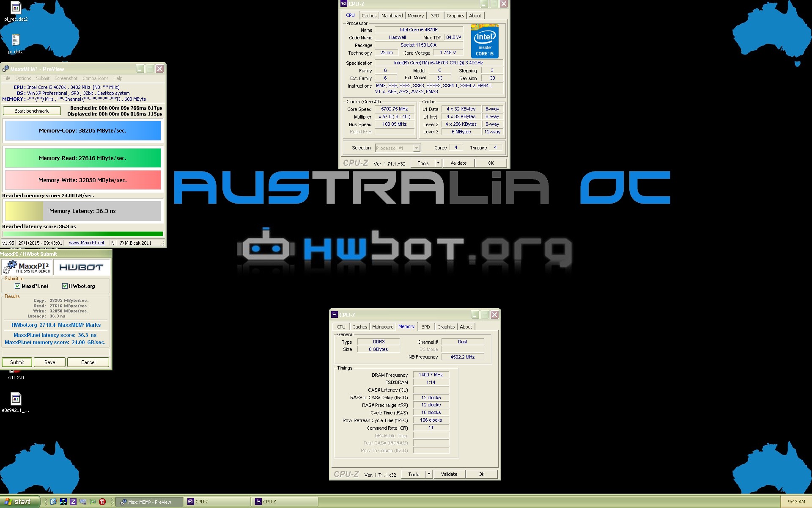Screen dimensions: 812x508
Task: Click Cancel in the HWbot Submit dialog
Action: pos(88,362)
